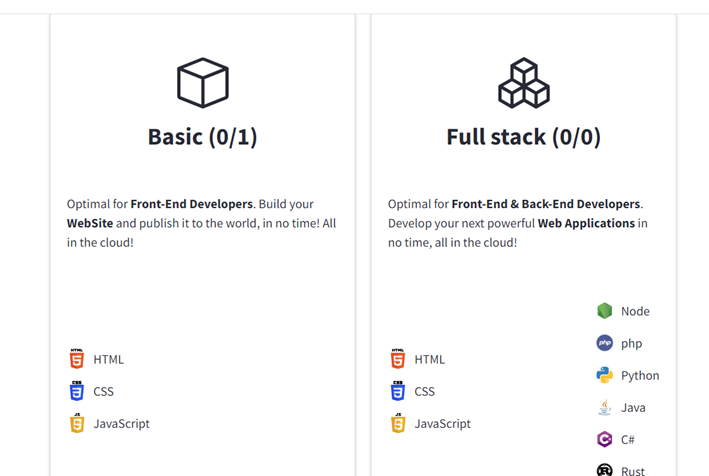This screenshot has height=476, width=709.
Task: Click the "Basic (0/1)" heading
Action: (x=203, y=137)
